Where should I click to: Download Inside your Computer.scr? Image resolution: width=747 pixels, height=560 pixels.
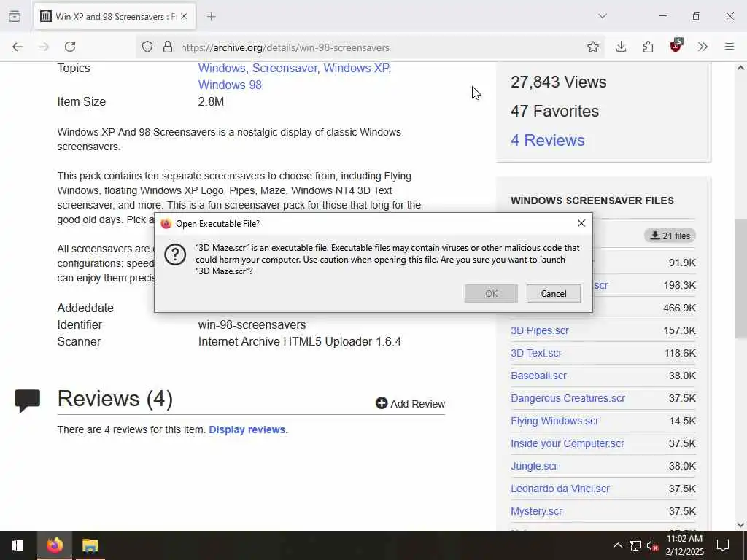click(x=568, y=443)
